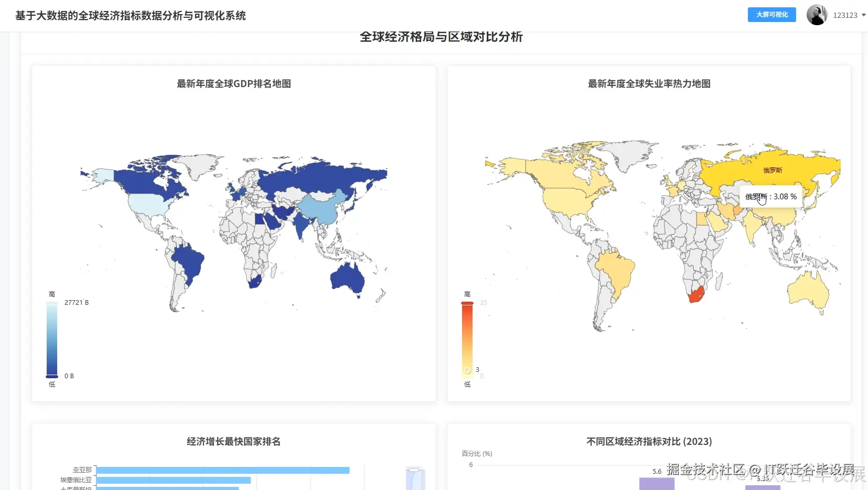Click the user avatar in the header
This screenshot has height=490, width=868.
[817, 15]
